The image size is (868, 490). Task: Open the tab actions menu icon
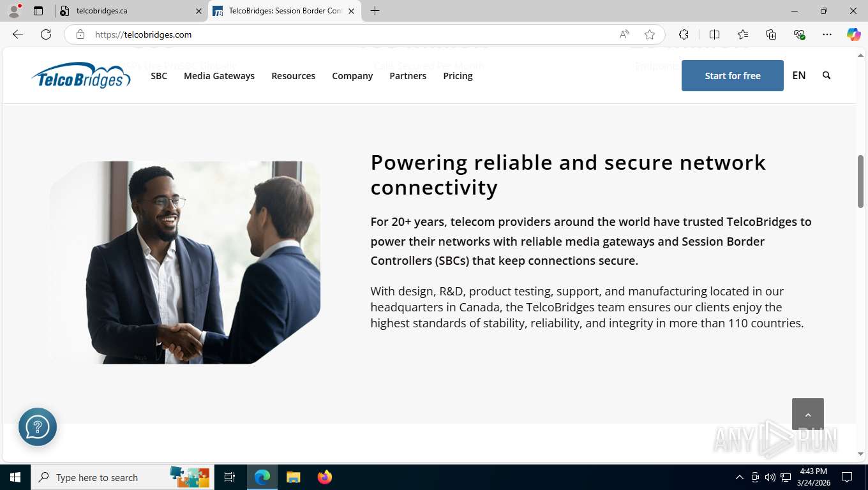tap(38, 11)
